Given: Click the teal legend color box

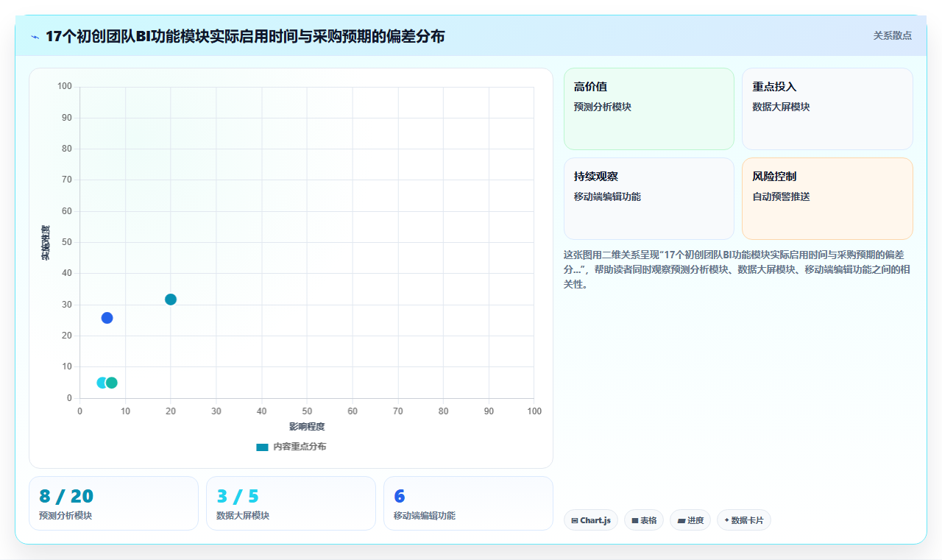Looking at the screenshot, I should pyautogui.click(x=262, y=447).
